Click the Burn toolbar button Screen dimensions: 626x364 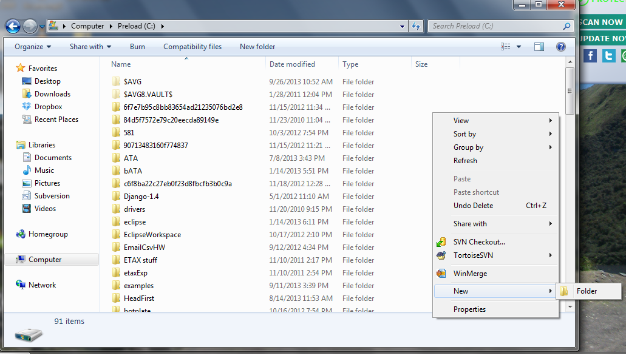(137, 47)
